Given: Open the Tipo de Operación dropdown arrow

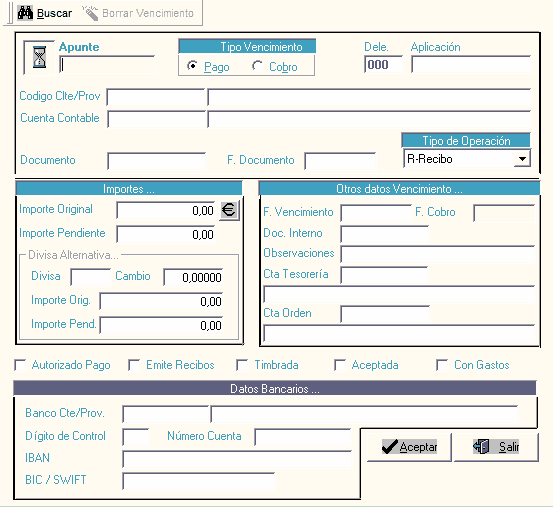Looking at the screenshot, I should 522,159.
